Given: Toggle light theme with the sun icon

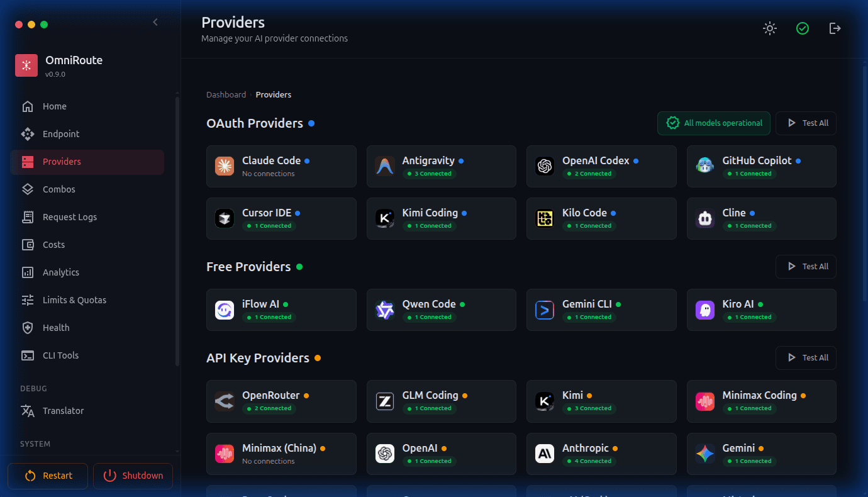Looking at the screenshot, I should 770,28.
